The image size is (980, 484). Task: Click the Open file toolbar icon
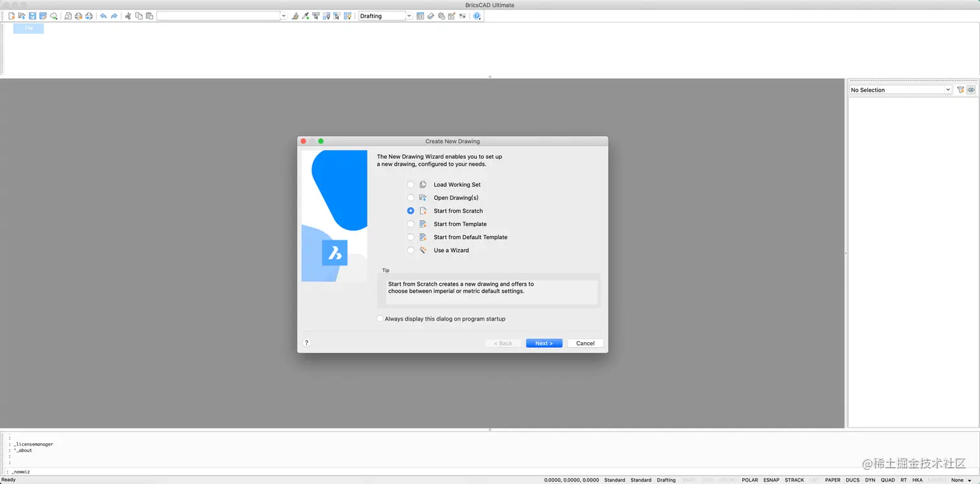pyautogui.click(x=22, y=16)
